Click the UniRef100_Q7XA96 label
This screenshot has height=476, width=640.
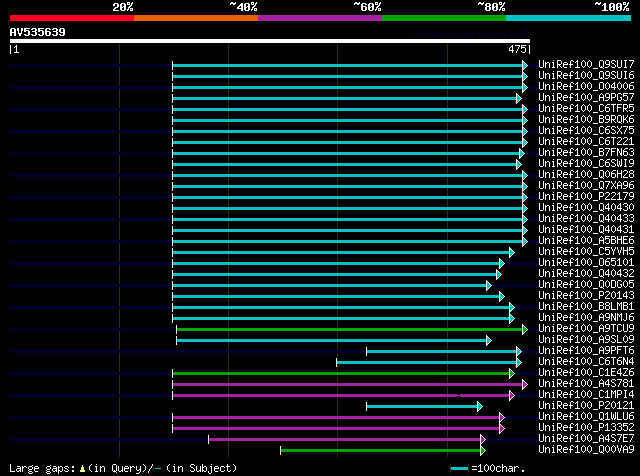pos(586,186)
